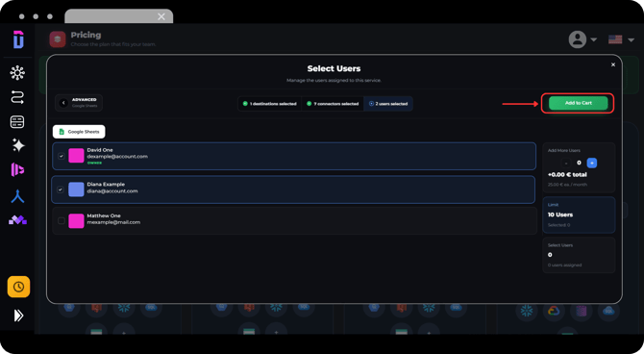644x354 pixels.
Task: Click the green Add to Cart button
Action: [578, 103]
